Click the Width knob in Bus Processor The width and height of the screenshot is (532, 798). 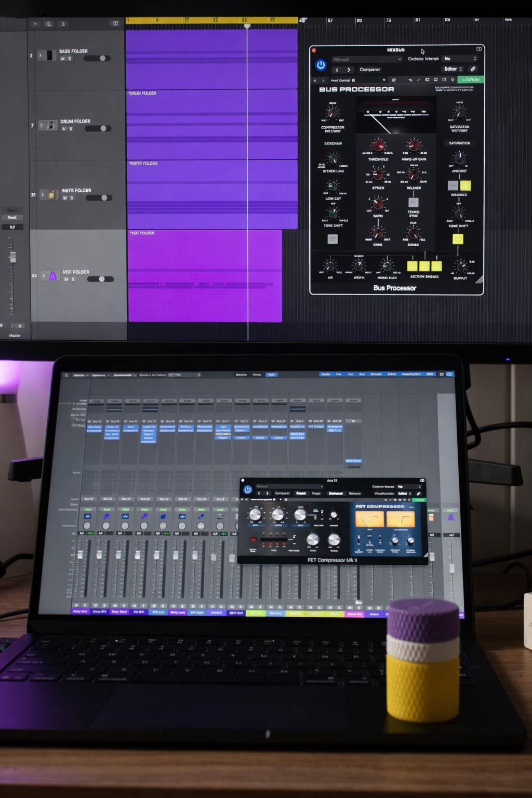[359, 265]
